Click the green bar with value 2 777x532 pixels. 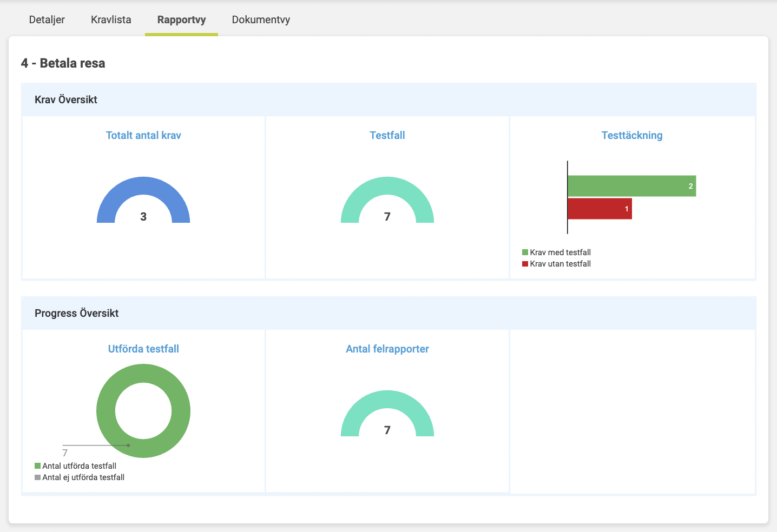631,186
